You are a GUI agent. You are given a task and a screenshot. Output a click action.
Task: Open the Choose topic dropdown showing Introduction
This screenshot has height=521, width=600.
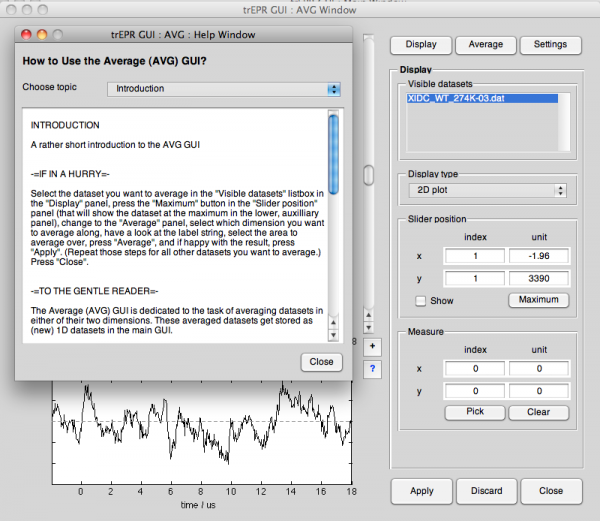[x=224, y=89]
